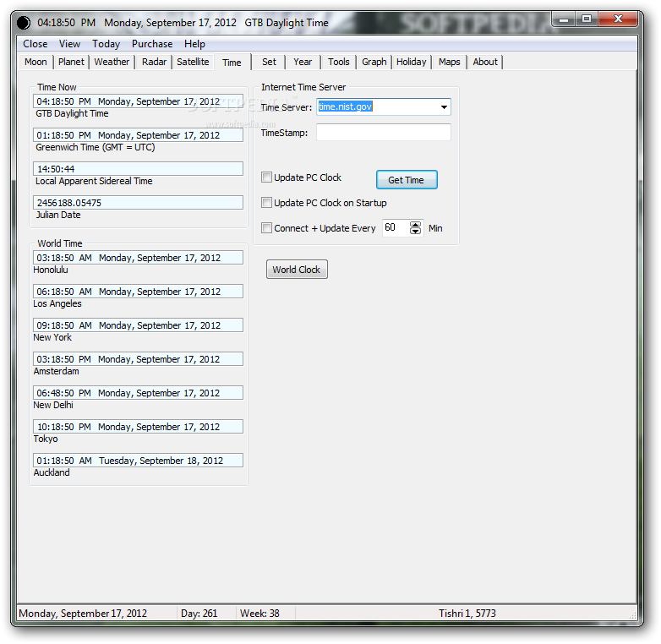Open the View menu
The width and height of the screenshot is (661, 644).
point(69,44)
